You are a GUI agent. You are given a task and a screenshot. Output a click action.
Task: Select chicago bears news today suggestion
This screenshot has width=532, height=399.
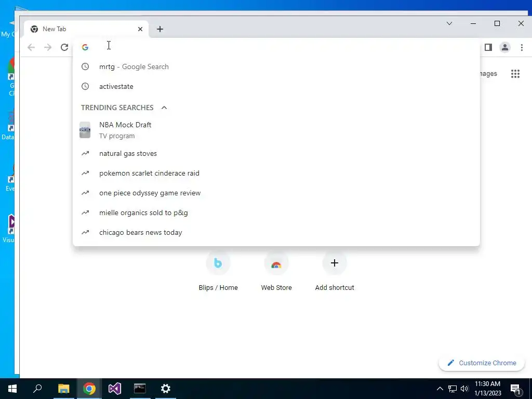276,232
